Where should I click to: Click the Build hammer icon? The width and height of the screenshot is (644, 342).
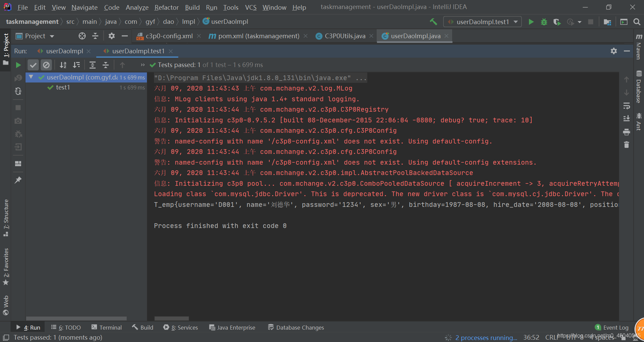pyautogui.click(x=433, y=21)
